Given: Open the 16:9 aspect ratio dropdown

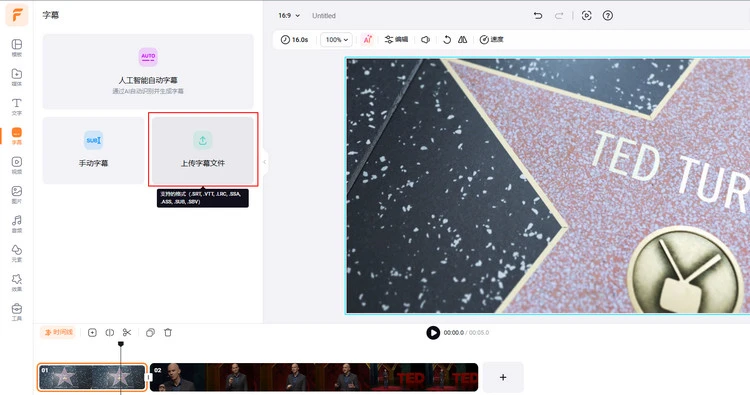Looking at the screenshot, I should [x=289, y=15].
